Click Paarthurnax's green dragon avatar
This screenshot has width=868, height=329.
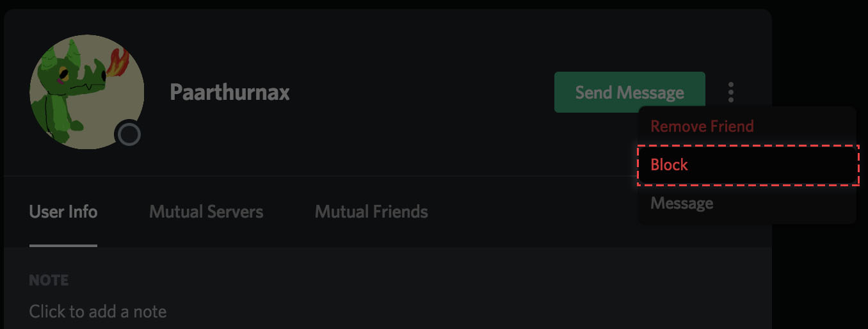[86, 92]
